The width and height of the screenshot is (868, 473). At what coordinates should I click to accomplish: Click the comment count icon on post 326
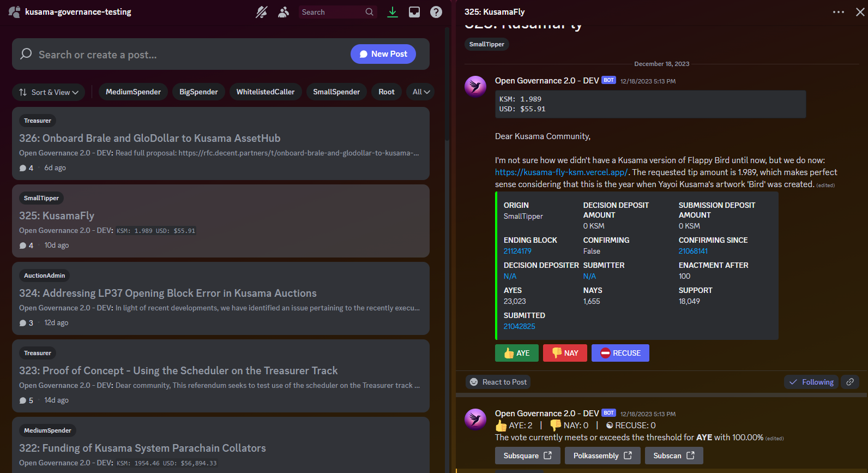pyautogui.click(x=23, y=168)
